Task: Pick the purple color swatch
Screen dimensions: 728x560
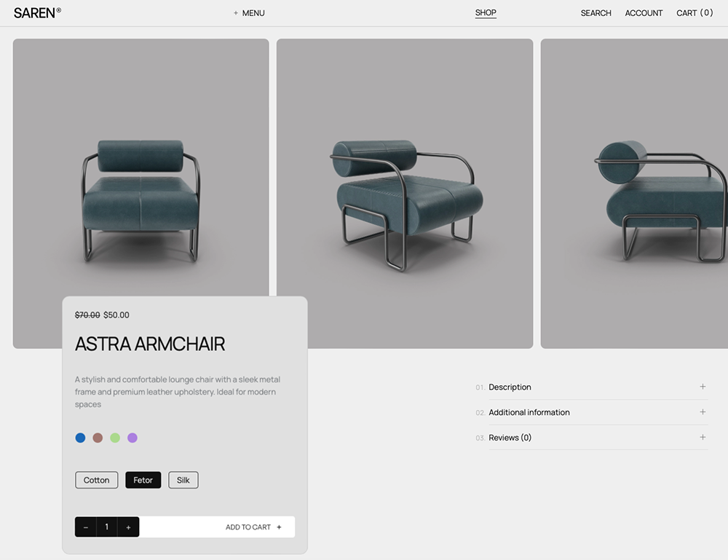Action: (x=132, y=438)
